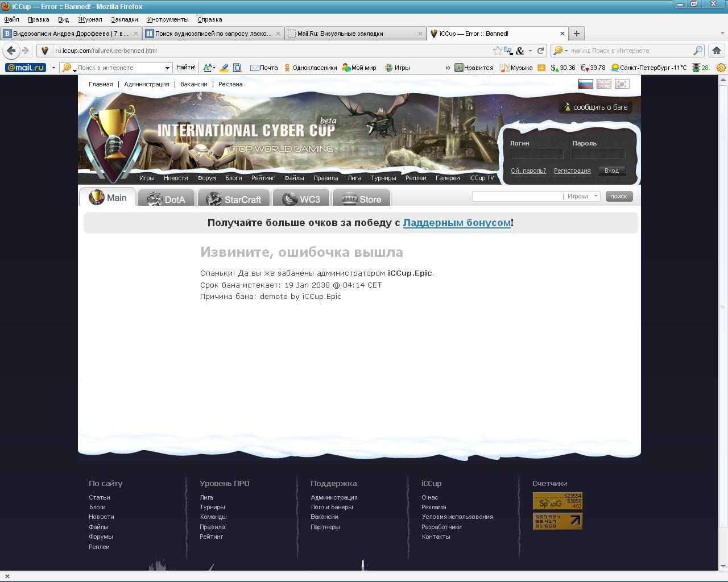Click the euro rate 39.78 indicator
Image resolution: width=728 pixels, height=582 pixels.
(593, 68)
